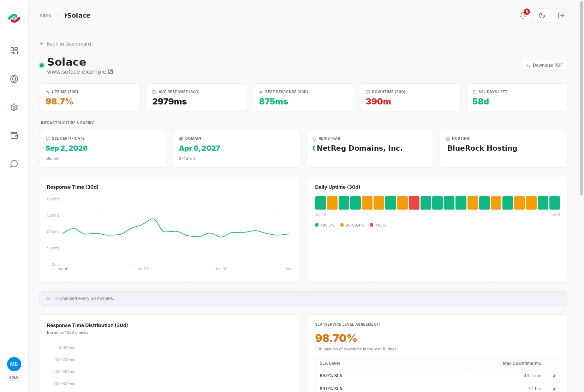This screenshot has height=392, width=584.
Task: Select the Sites breadcrumb
Action: (x=45, y=16)
